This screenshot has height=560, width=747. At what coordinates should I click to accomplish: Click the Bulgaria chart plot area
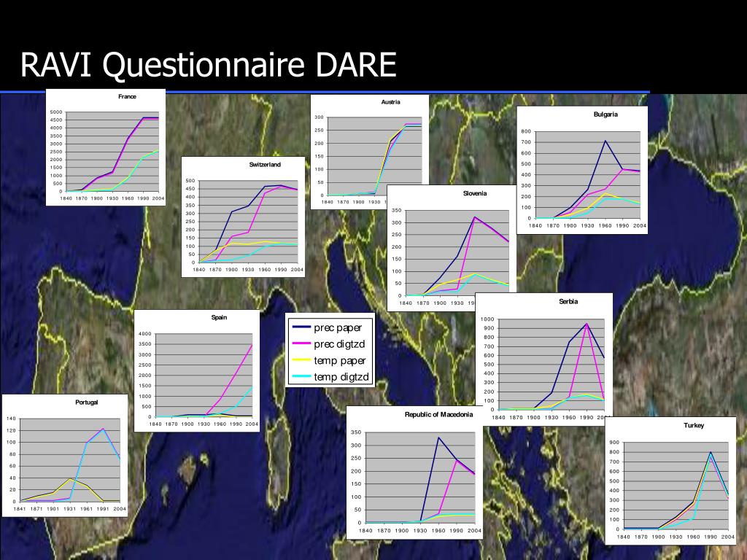[x=588, y=175]
